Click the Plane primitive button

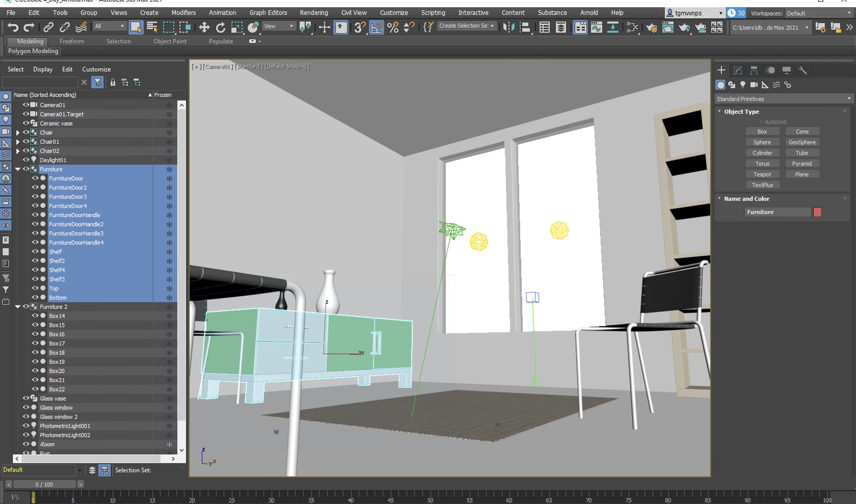[802, 174]
